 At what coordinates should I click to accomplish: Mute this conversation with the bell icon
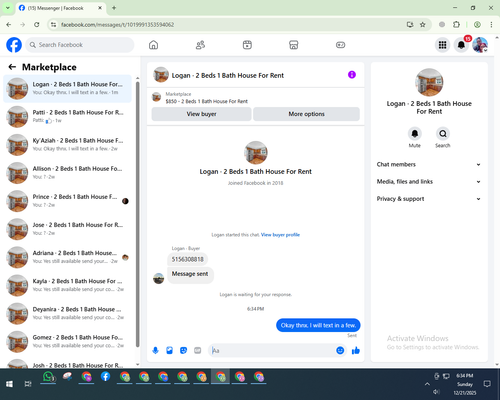[x=415, y=134]
